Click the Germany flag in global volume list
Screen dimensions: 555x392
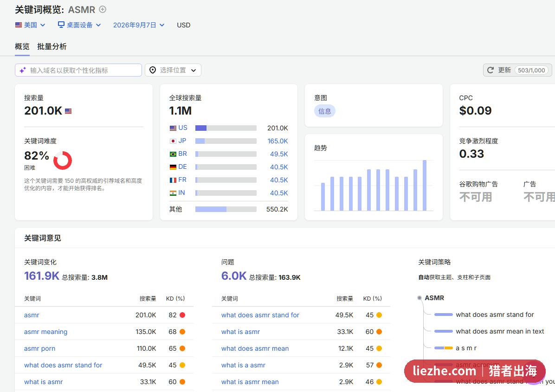click(x=173, y=167)
